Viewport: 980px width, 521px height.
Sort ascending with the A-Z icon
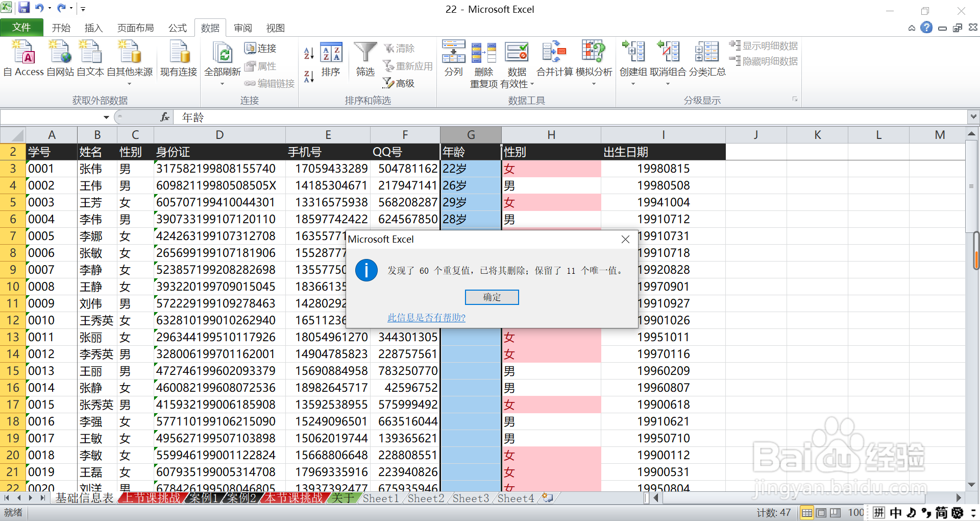[x=309, y=53]
